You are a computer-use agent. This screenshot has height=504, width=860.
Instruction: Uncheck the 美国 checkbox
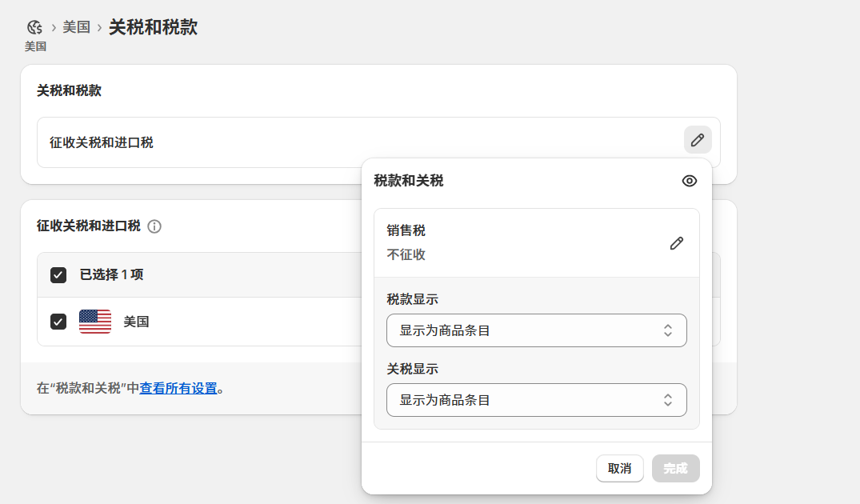pos(58,322)
